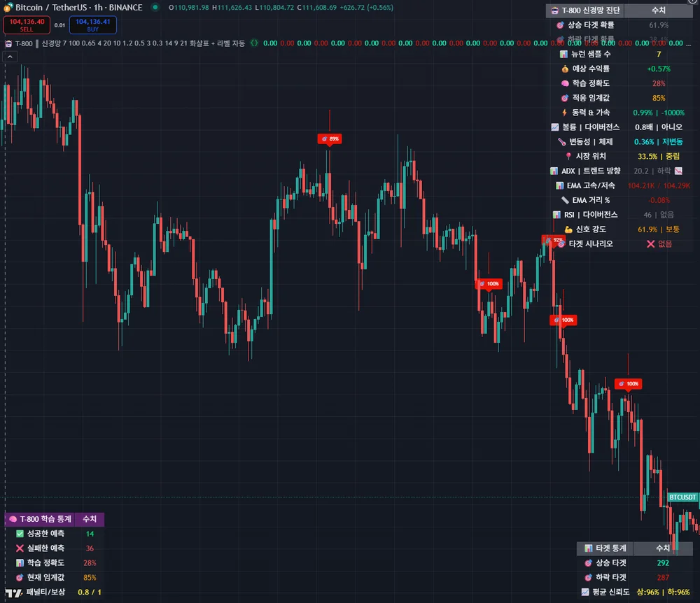Viewport: 700px width, 603px height.
Task: Collapse the indicator legend with chevron arrow
Action: (10, 57)
